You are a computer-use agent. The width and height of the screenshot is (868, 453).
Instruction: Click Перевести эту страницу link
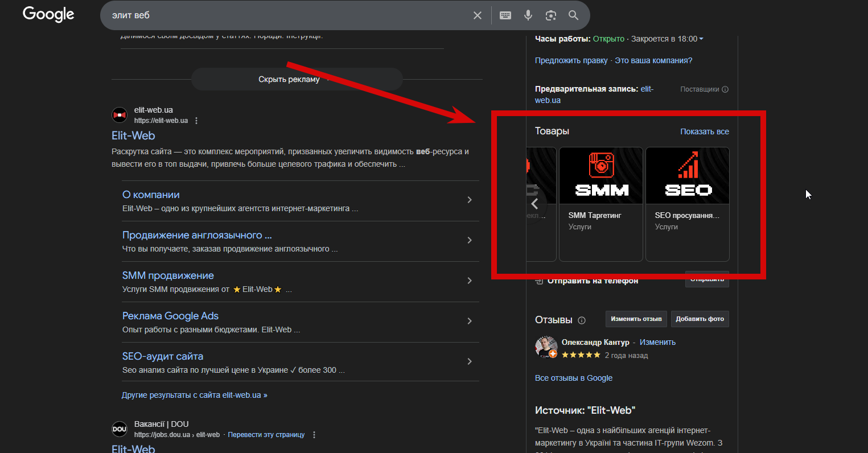click(x=266, y=435)
